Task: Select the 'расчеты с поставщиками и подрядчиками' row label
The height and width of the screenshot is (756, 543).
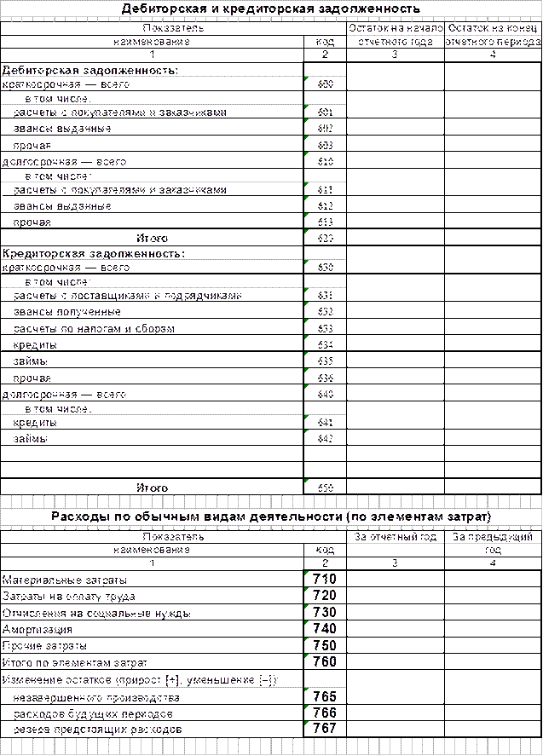Action: click(127, 296)
